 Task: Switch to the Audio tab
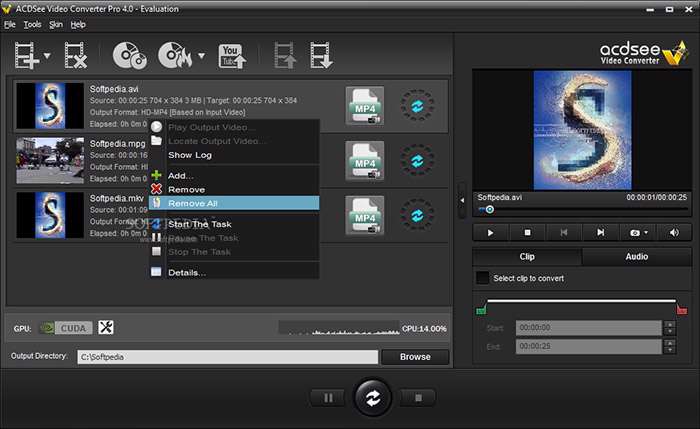pos(636,256)
